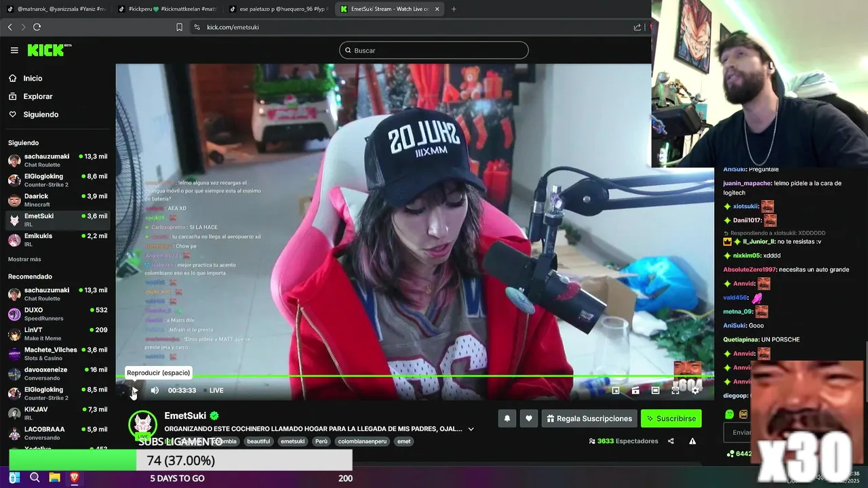Click the Brave browser taskbar icon

75,478
